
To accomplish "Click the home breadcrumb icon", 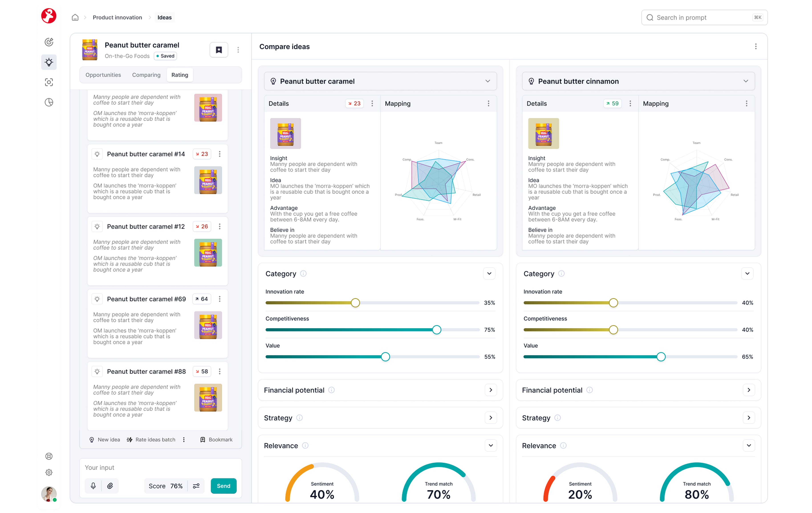I will [x=75, y=18].
